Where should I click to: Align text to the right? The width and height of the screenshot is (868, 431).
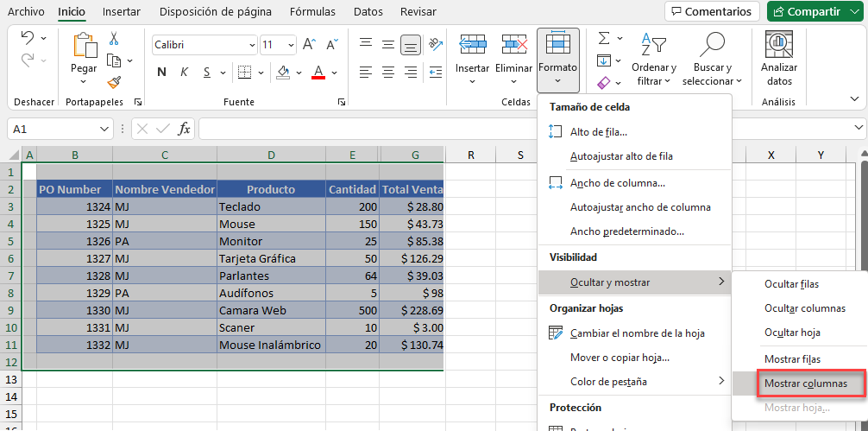410,72
